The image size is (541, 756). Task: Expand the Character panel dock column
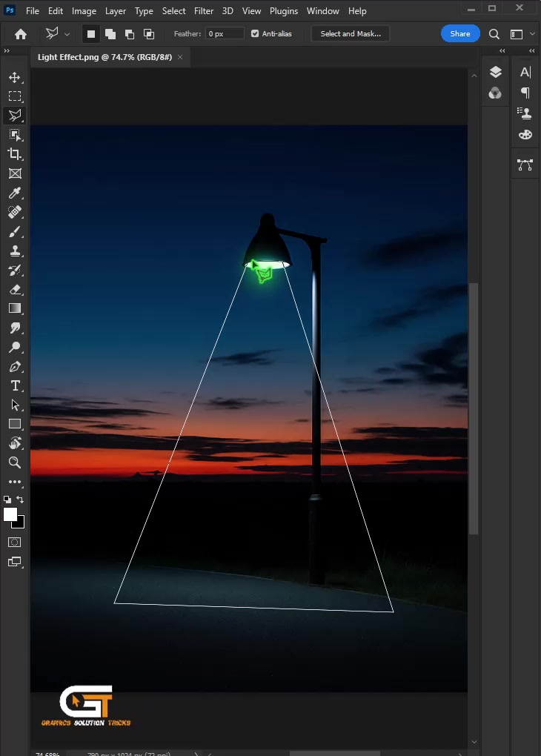click(x=532, y=50)
